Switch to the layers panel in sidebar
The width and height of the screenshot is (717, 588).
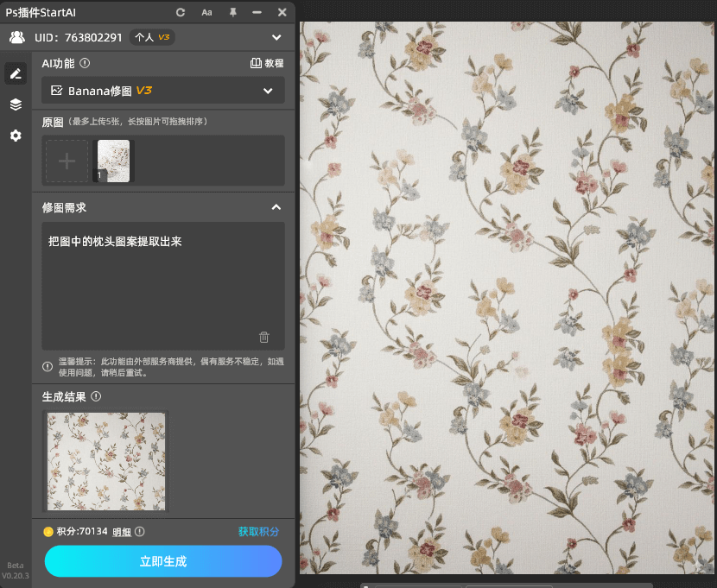coord(15,104)
